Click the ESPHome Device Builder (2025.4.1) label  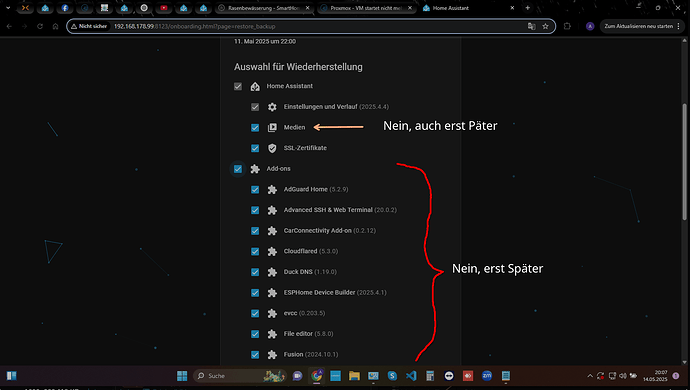[x=335, y=292]
